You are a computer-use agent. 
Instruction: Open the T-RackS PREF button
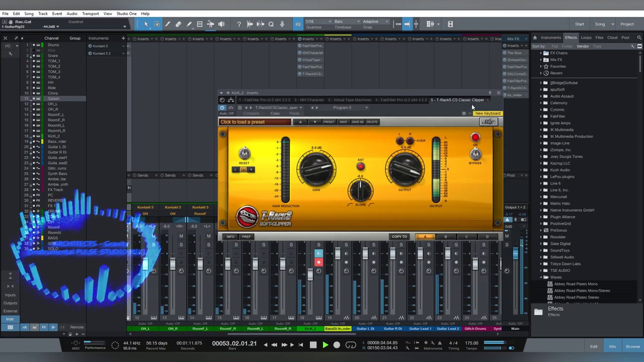246,237
